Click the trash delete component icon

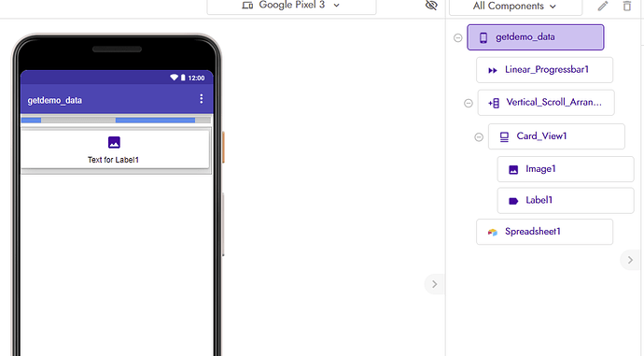tap(627, 6)
